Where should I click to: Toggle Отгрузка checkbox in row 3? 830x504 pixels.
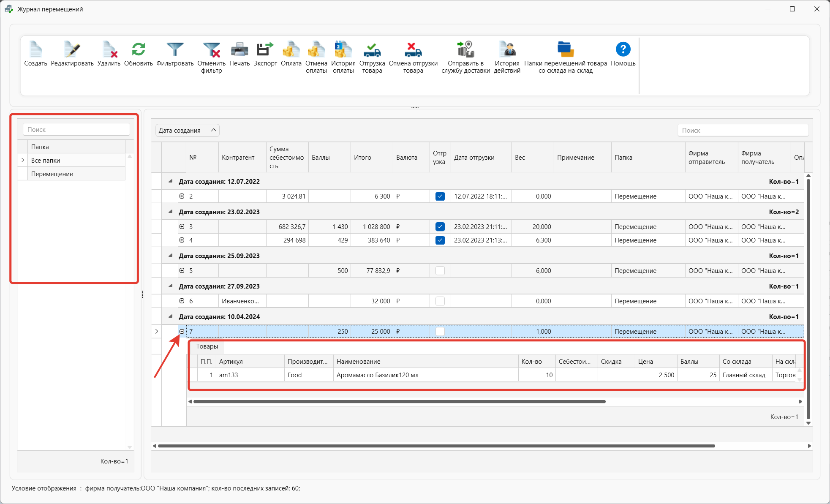click(x=440, y=227)
